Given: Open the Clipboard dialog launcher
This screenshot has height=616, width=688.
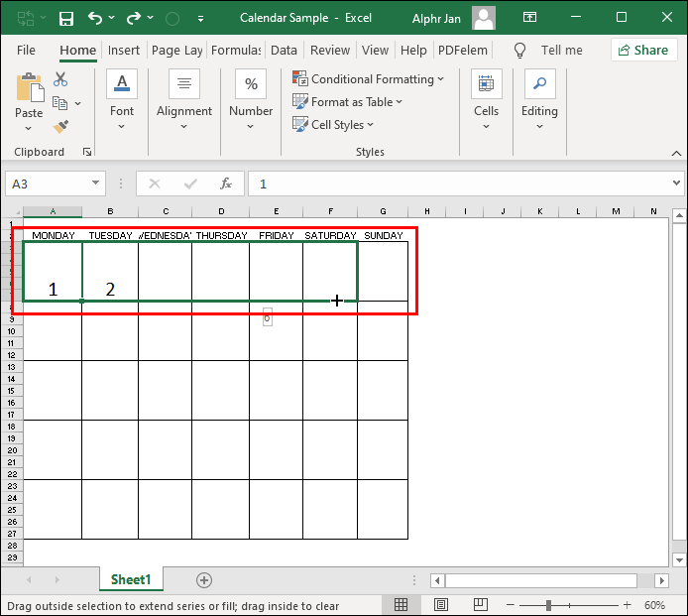Looking at the screenshot, I should 87,152.
